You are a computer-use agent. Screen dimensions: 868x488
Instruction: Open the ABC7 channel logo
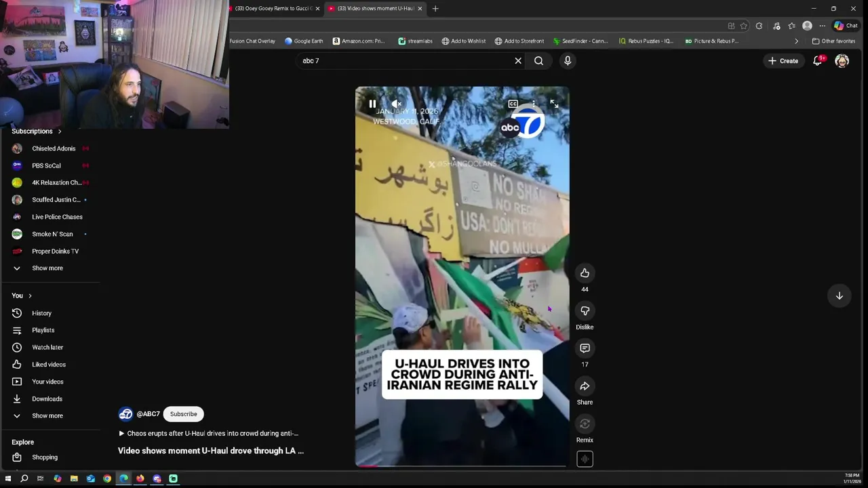pyautogui.click(x=125, y=414)
